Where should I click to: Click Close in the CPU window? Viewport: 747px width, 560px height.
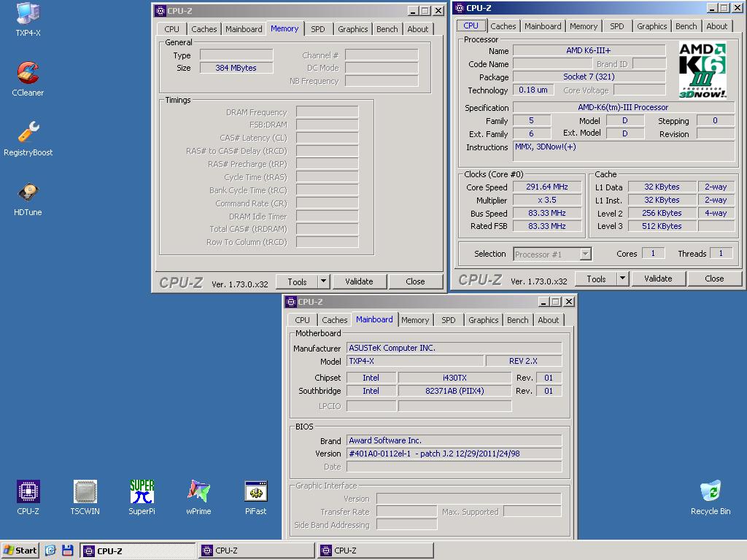[715, 279]
